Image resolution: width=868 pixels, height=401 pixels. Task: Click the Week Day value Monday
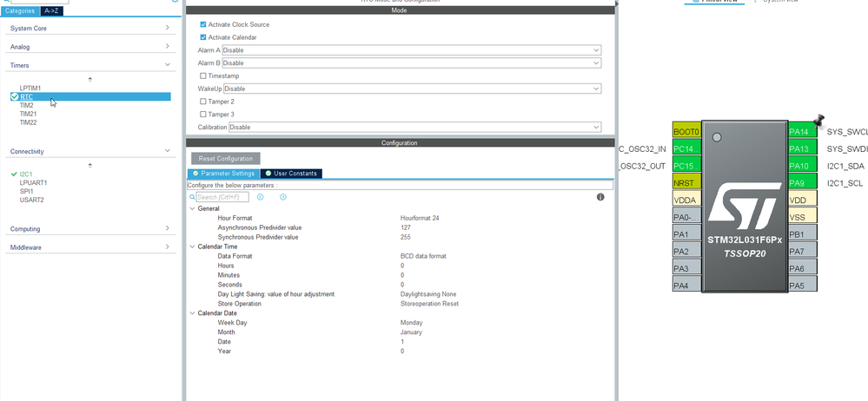click(411, 323)
